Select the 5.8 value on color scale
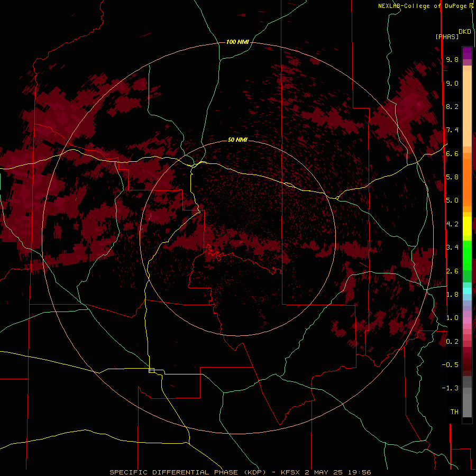476x476 pixels. pyautogui.click(x=452, y=177)
